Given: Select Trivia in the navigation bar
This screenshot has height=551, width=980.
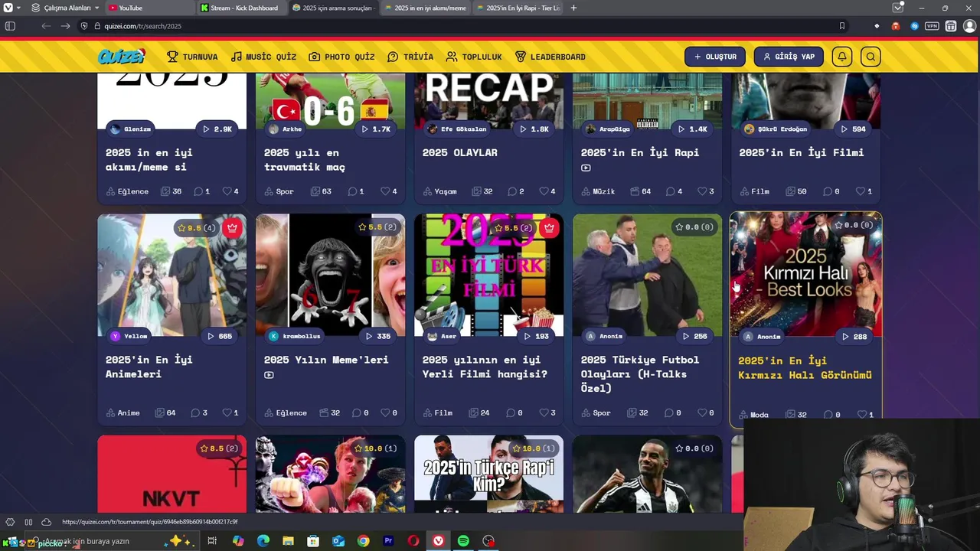Looking at the screenshot, I should coord(410,57).
